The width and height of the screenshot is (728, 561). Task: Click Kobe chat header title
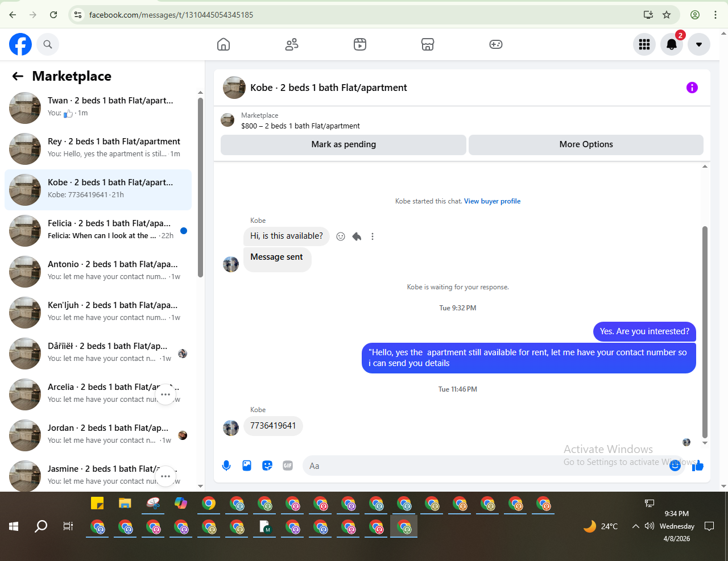coord(329,88)
